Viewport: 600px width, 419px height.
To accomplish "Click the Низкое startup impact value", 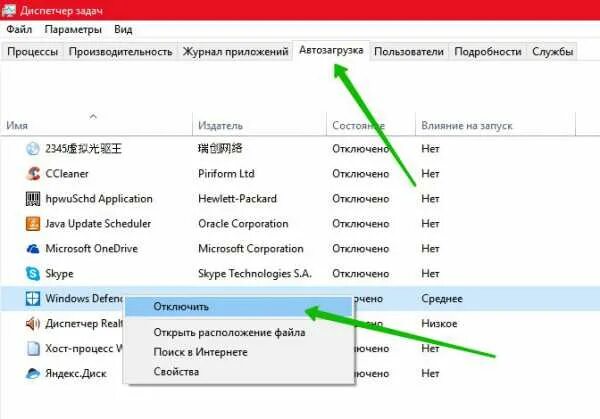I will [x=439, y=324].
